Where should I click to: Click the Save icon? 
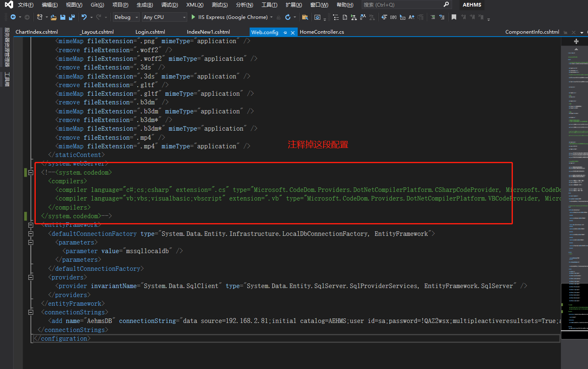tap(63, 17)
